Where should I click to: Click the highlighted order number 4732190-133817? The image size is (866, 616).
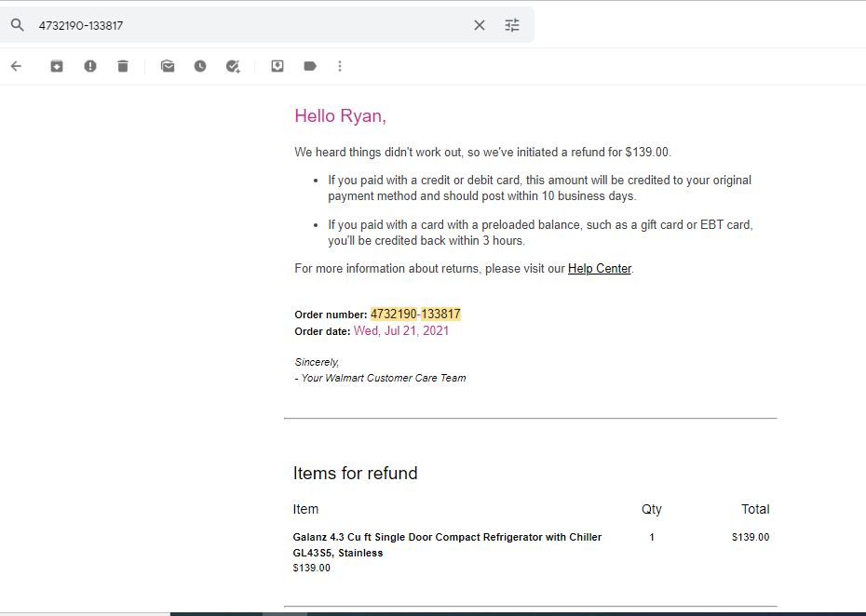point(415,315)
